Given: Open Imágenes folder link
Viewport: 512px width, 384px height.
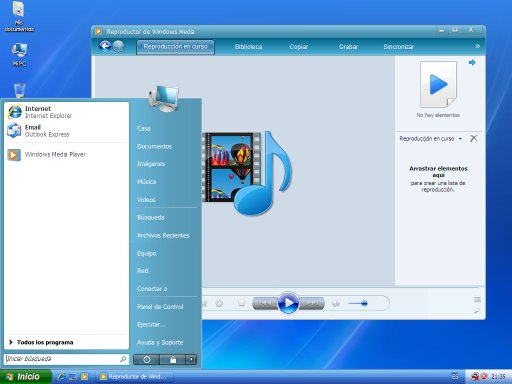Looking at the screenshot, I should tap(151, 164).
